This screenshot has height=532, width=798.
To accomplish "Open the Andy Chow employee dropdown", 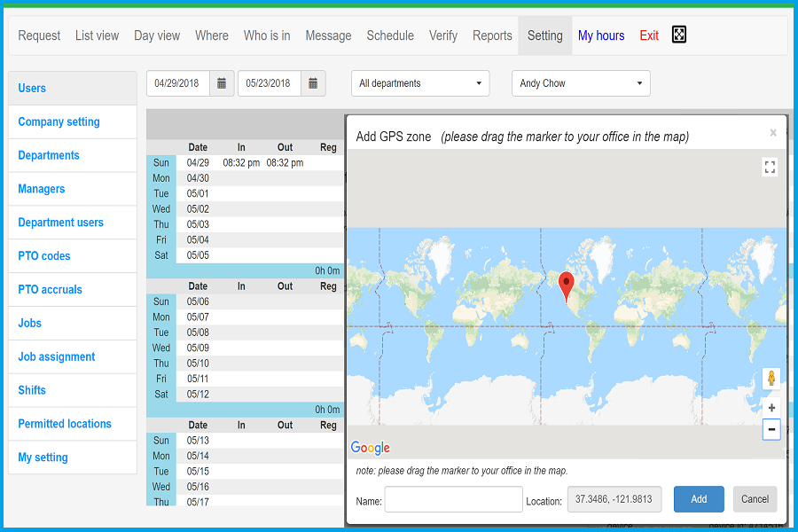I will [581, 82].
